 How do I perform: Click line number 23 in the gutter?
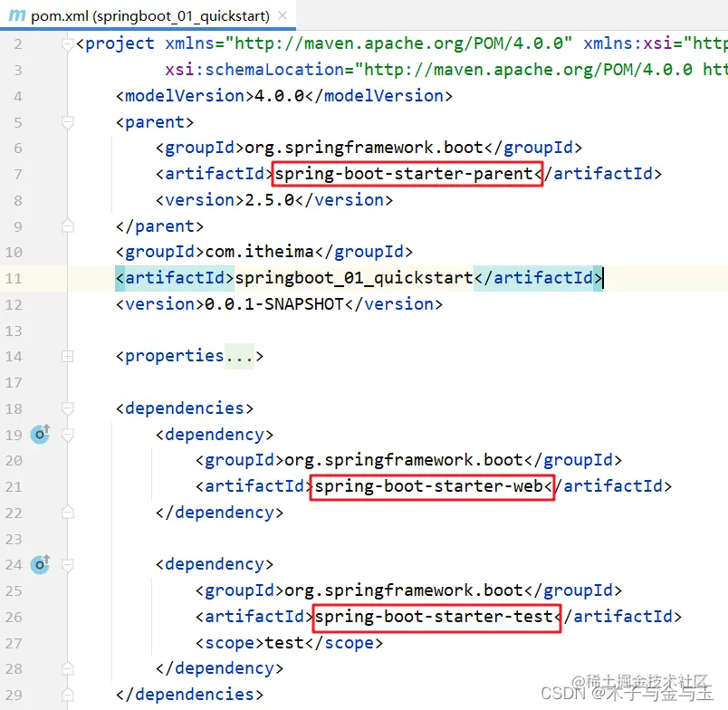(14, 539)
